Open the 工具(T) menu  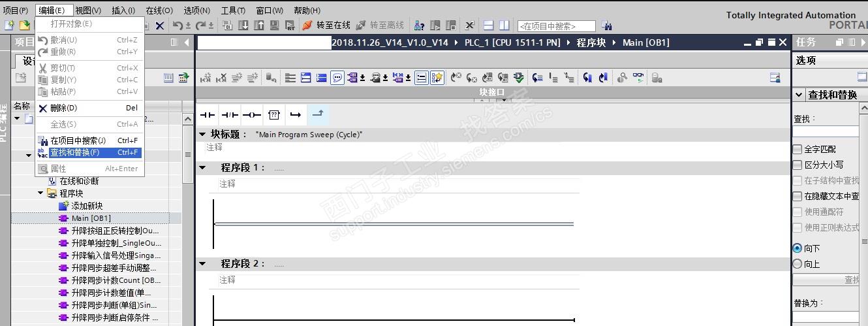click(x=233, y=10)
